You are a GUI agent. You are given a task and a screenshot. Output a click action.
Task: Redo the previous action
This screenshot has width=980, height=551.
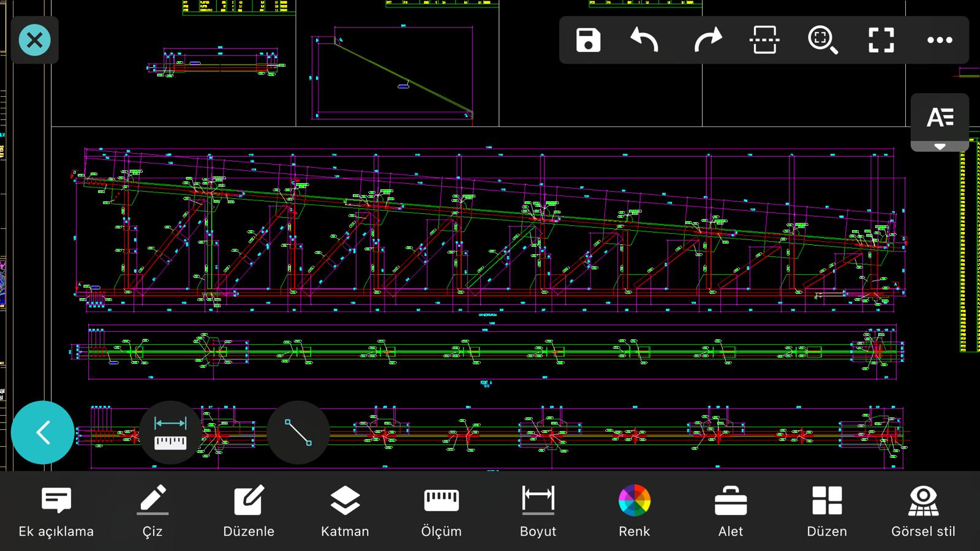tap(707, 40)
